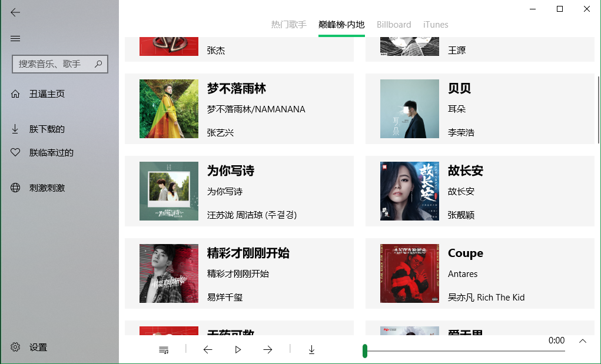Skip to next track
This screenshot has width=601, height=364.
[x=268, y=349]
